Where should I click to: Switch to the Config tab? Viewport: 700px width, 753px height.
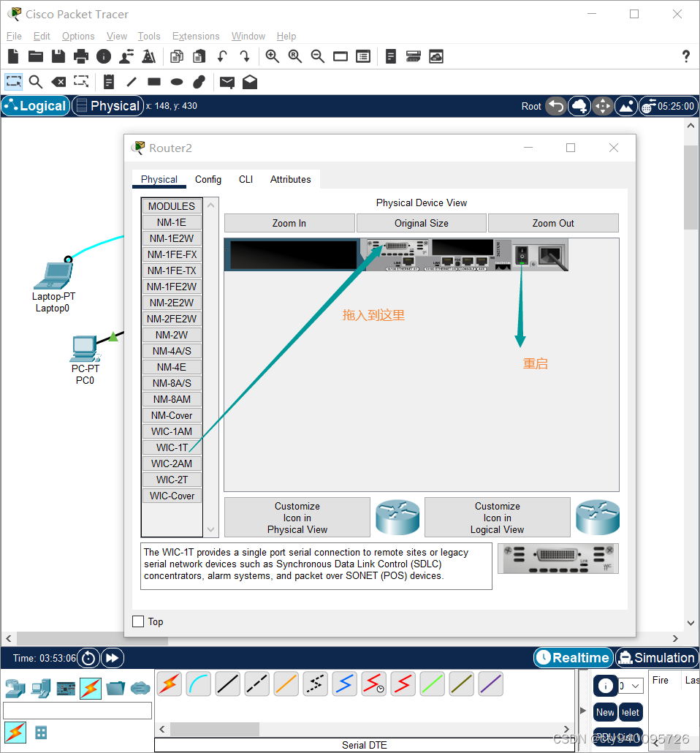click(x=208, y=179)
